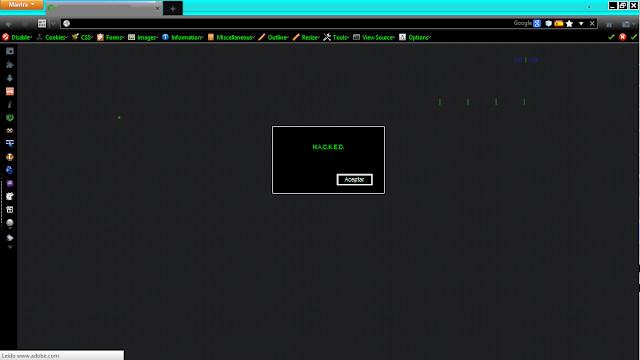Go forward with the forward arrow
Image resolution: width=640 pixels, height=360 pixels.
[25, 24]
